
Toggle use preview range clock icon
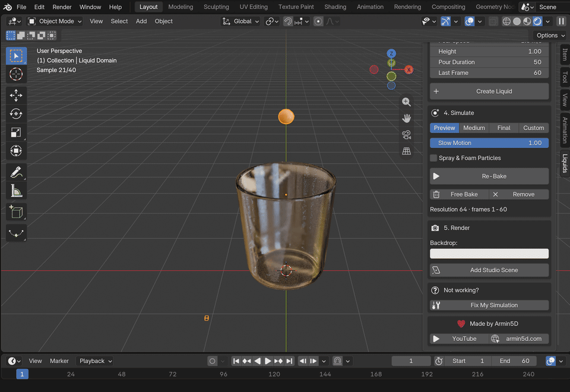[439, 361]
